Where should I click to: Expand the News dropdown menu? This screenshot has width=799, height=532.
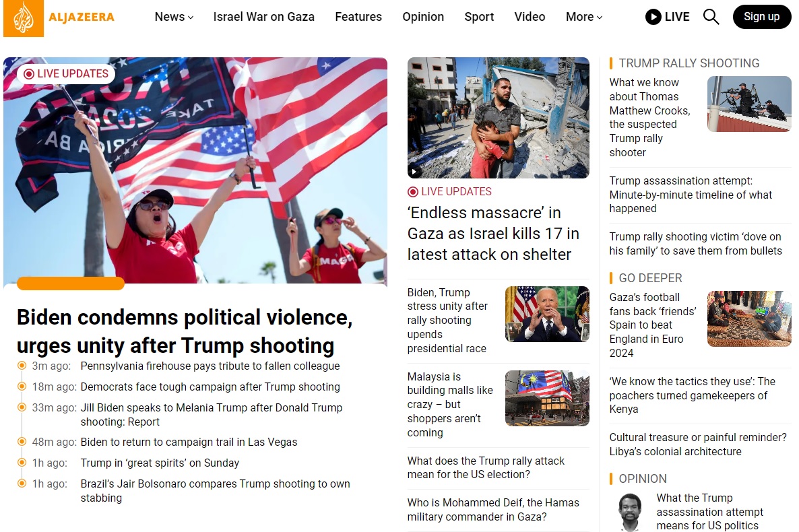(174, 17)
